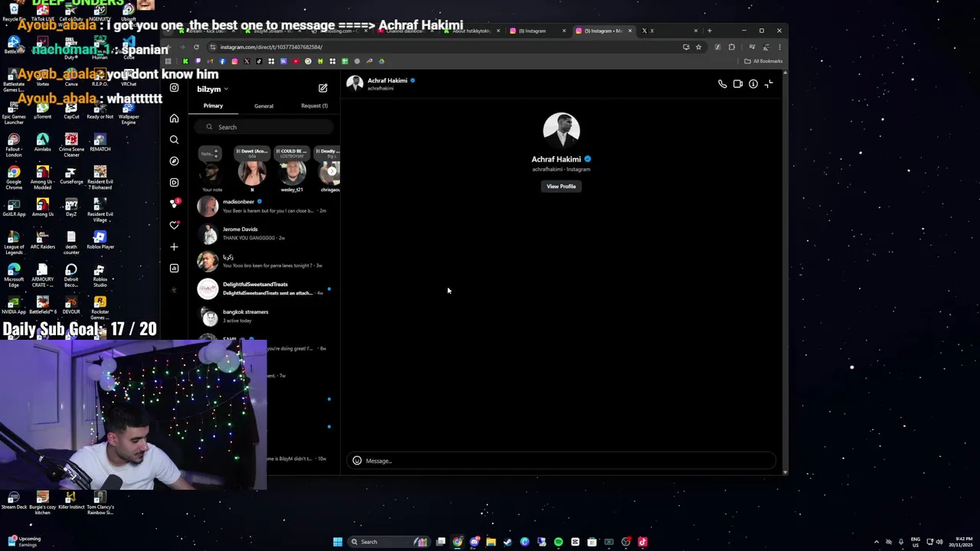Open REMATCH desktop shortcut
Screen dimensions: 980x551
coord(100,142)
